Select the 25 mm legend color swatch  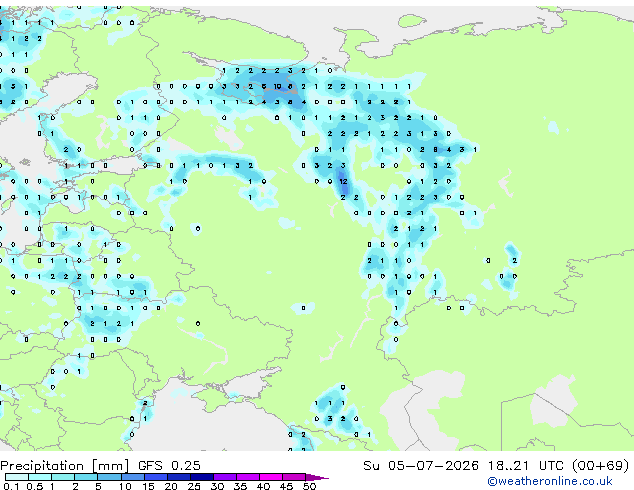click(202, 477)
